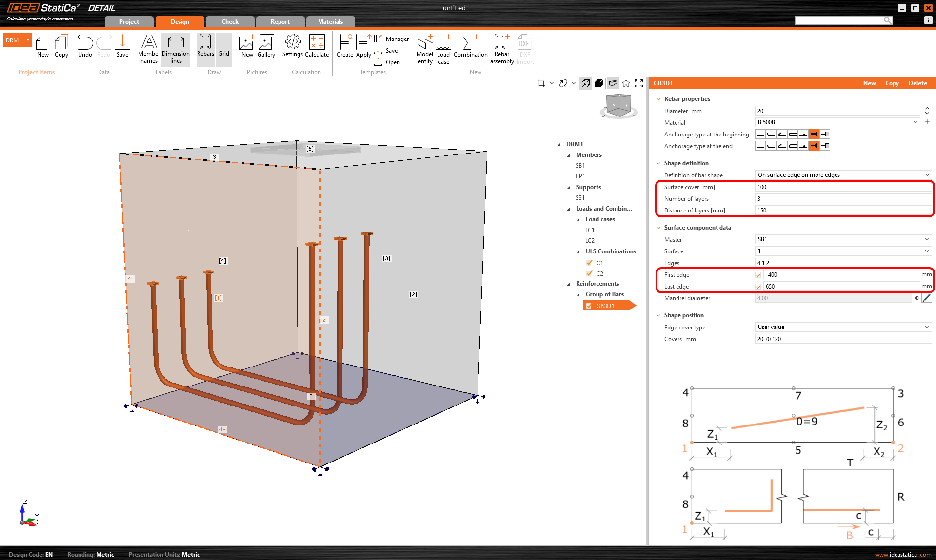Toggle the First edge checkbox
Screen dimensions: 936x560
click(758, 275)
